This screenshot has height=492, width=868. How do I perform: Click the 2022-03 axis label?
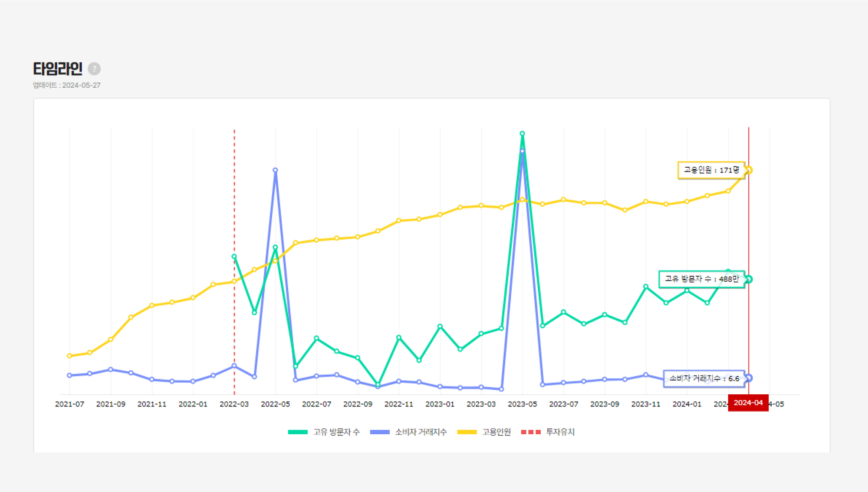coord(234,404)
